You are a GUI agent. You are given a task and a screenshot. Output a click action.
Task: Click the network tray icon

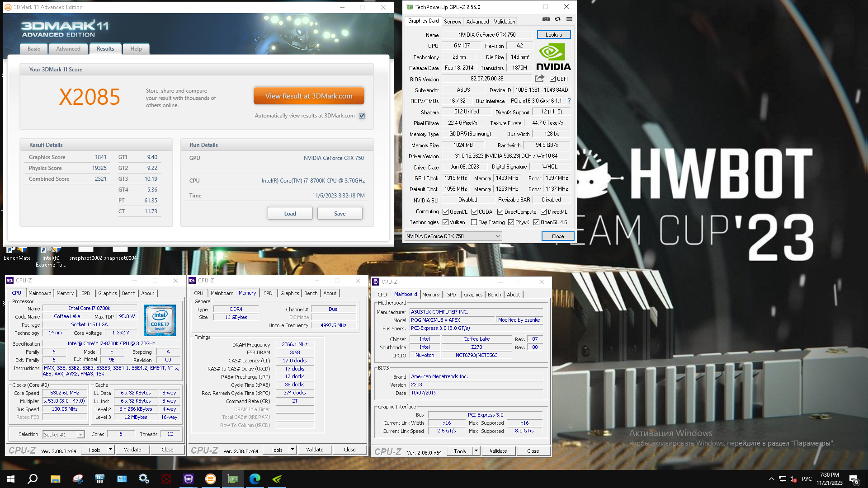coord(783,479)
